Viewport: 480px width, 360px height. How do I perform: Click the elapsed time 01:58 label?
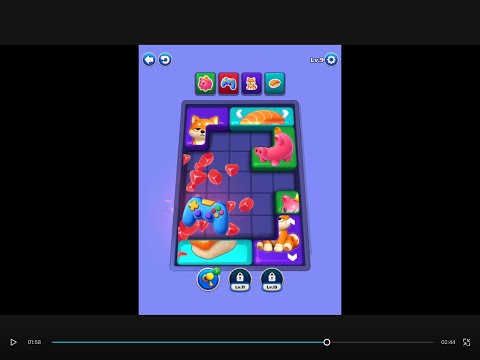tap(34, 342)
